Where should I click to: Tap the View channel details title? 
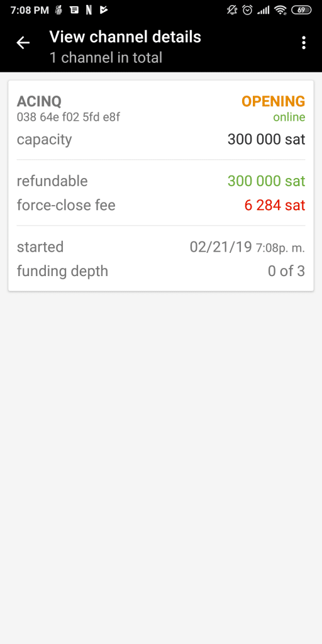click(x=125, y=37)
